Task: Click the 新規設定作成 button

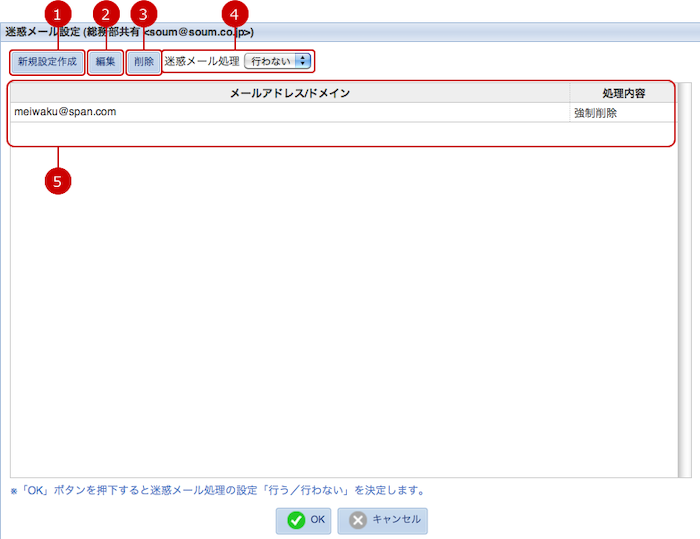Action: 47,62
